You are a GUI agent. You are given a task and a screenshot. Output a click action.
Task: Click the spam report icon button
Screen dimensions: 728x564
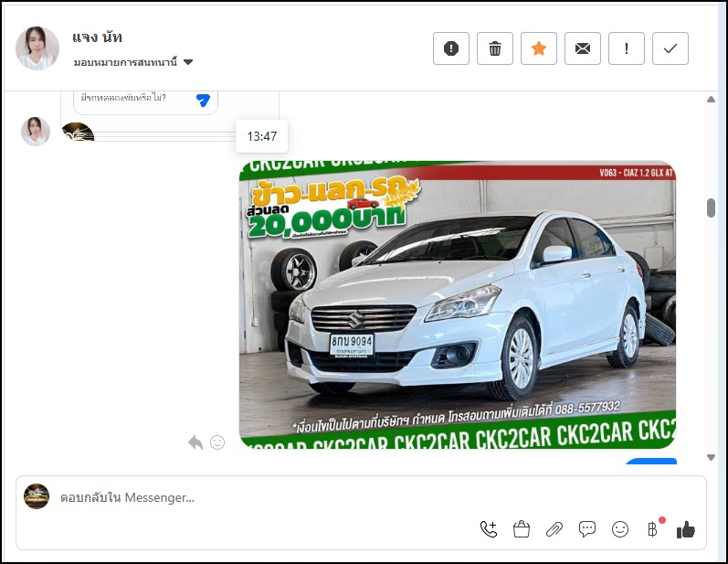[450, 48]
